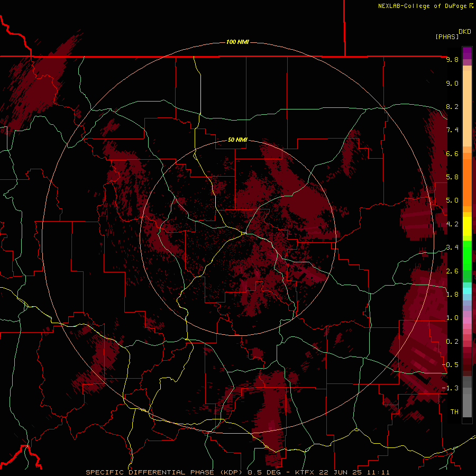
Task: Click the 2.6 value on the color scale
Action: click(x=452, y=271)
